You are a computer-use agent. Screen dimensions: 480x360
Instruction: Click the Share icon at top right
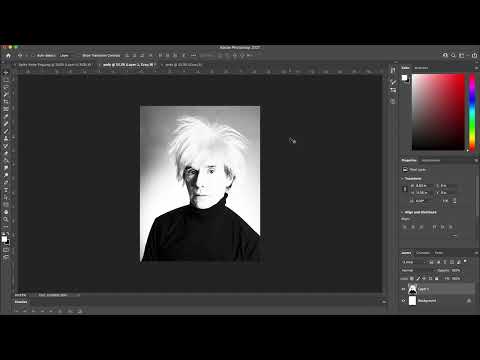[474, 55]
